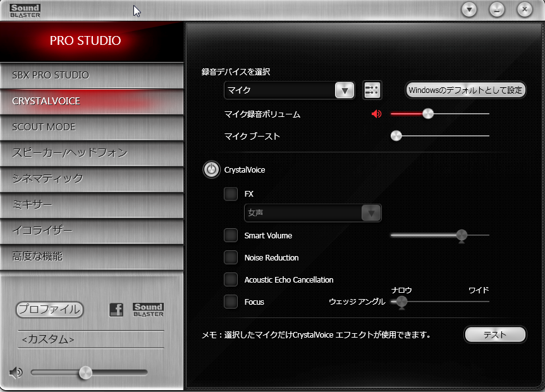Open the SBX PRO STUDIO tab
This screenshot has height=392, width=545.
(x=92, y=75)
